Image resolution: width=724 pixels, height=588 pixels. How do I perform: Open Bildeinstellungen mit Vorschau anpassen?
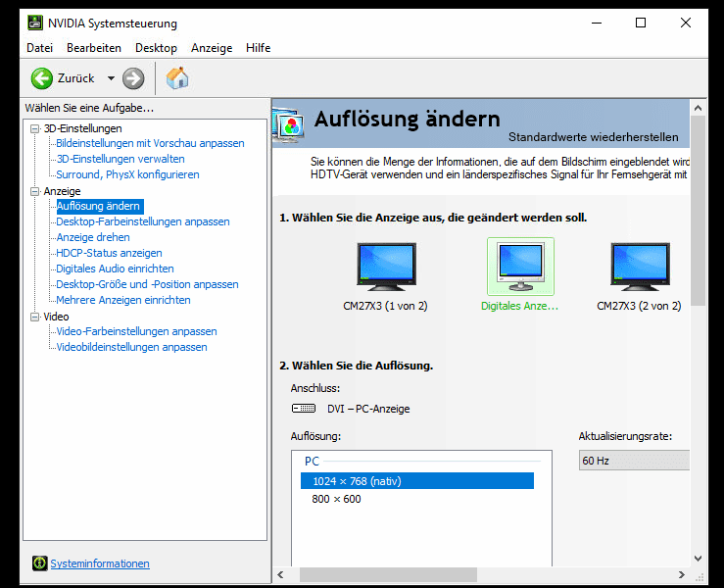[x=150, y=143]
